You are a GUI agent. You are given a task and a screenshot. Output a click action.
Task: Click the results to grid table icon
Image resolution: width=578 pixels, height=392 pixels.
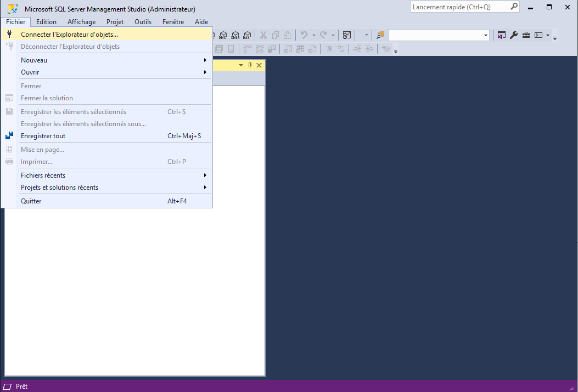300,49
